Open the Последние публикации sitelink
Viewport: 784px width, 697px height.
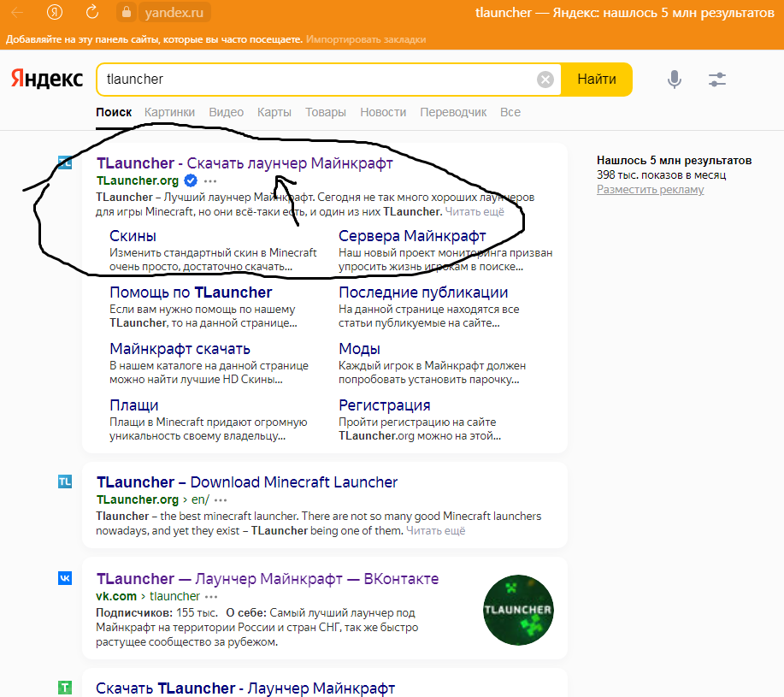[423, 292]
